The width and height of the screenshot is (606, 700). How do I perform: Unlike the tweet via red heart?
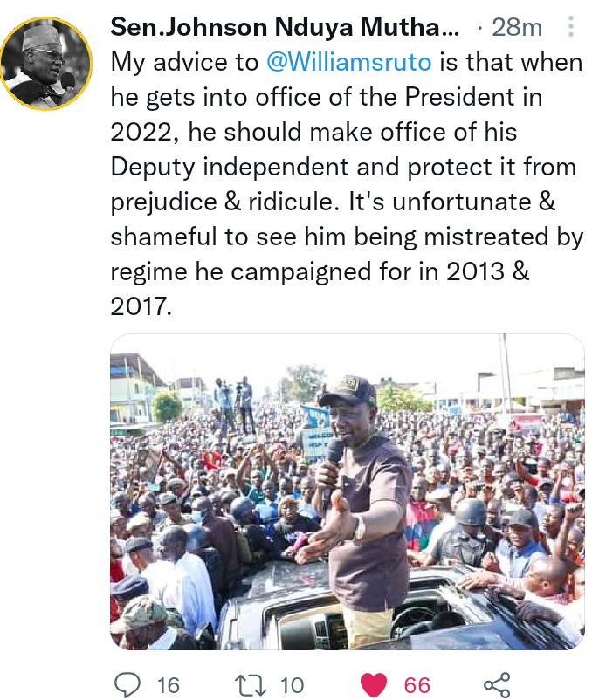374,685
